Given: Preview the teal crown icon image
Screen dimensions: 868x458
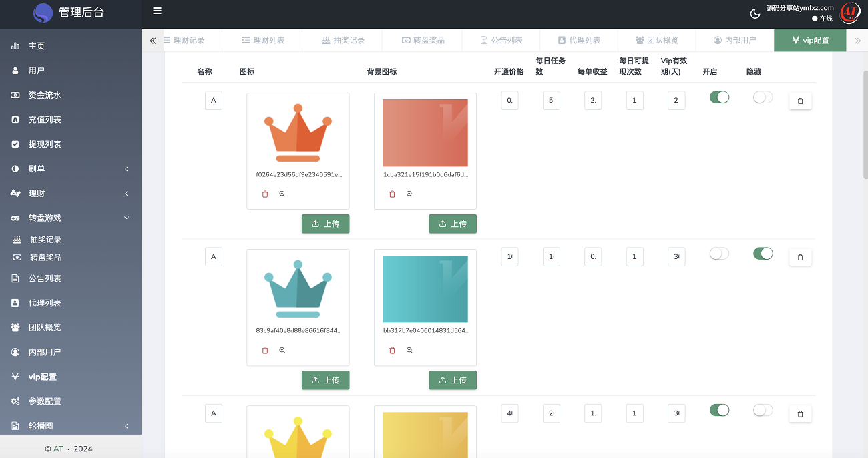Looking at the screenshot, I should [x=282, y=350].
